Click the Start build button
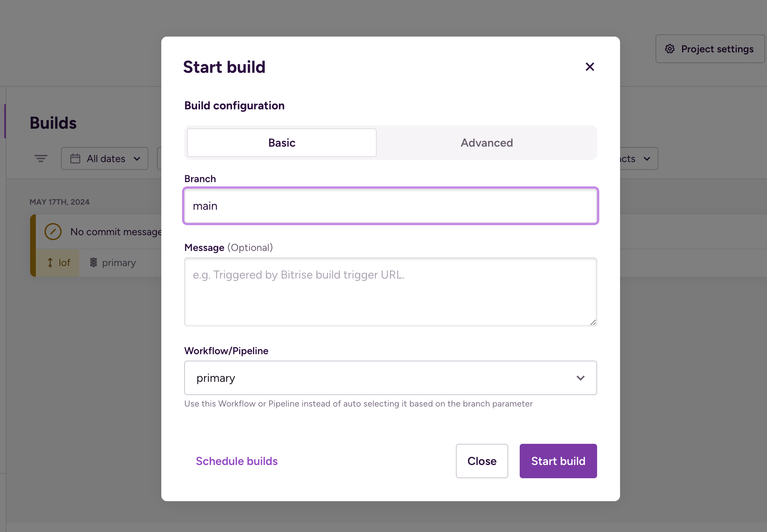Viewport: 767px width, 532px height. pyautogui.click(x=558, y=461)
